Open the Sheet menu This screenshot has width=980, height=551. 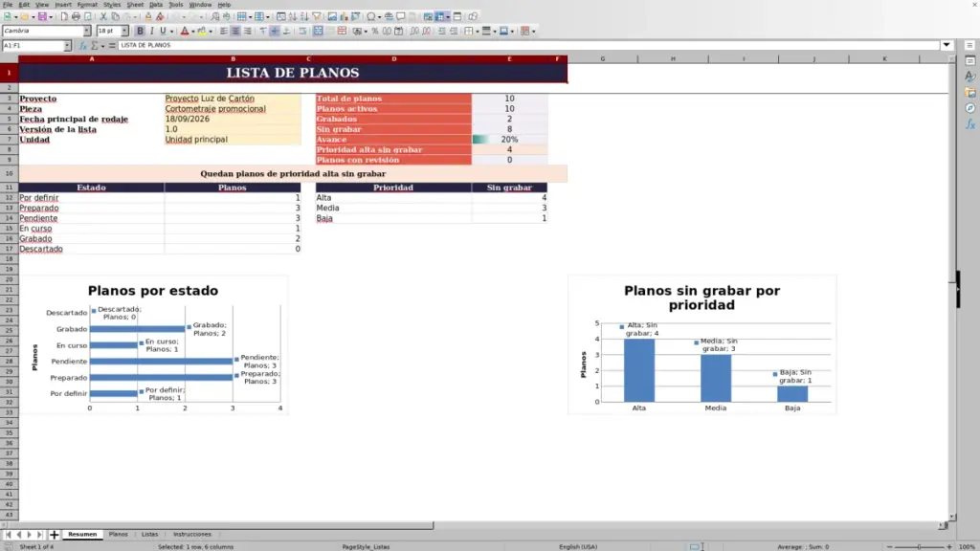tap(135, 5)
